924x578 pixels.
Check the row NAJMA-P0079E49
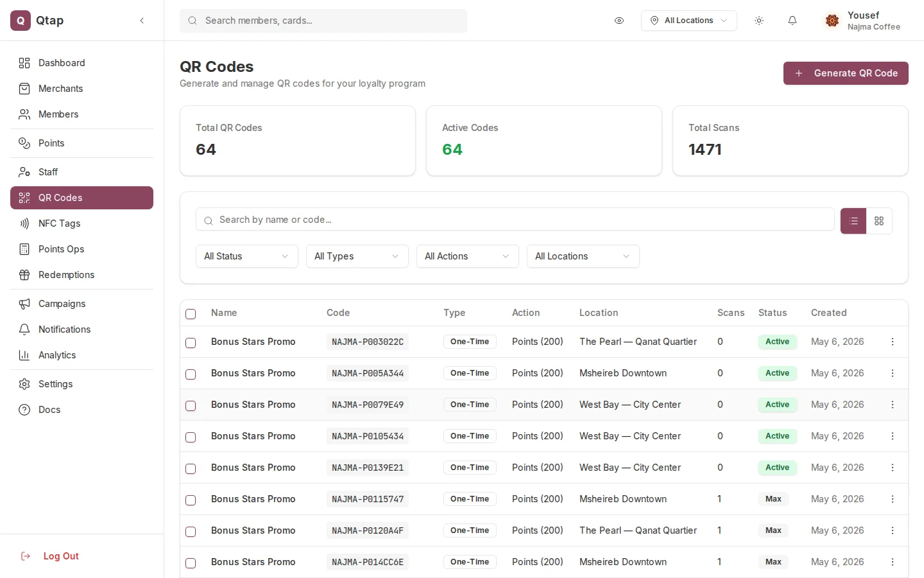(191, 405)
